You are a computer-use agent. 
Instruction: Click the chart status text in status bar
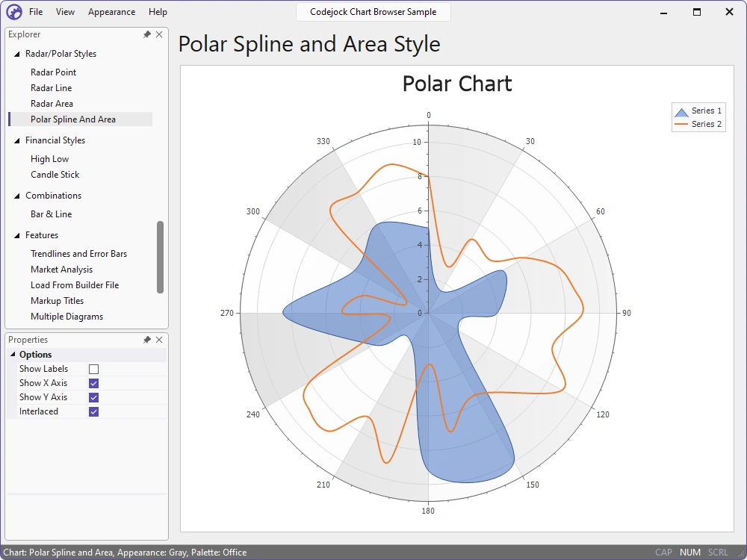coord(125,553)
